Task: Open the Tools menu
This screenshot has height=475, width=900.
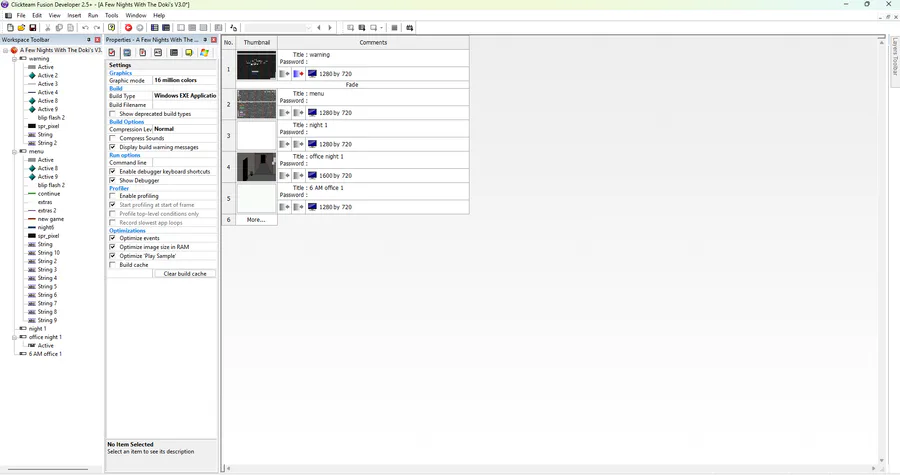Action: point(111,15)
